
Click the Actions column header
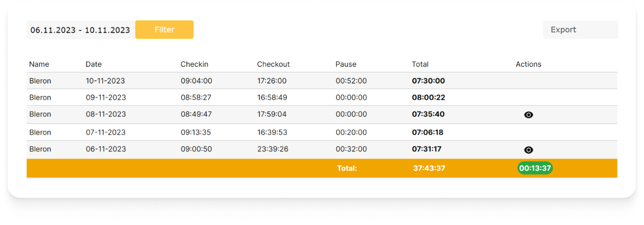(x=528, y=64)
